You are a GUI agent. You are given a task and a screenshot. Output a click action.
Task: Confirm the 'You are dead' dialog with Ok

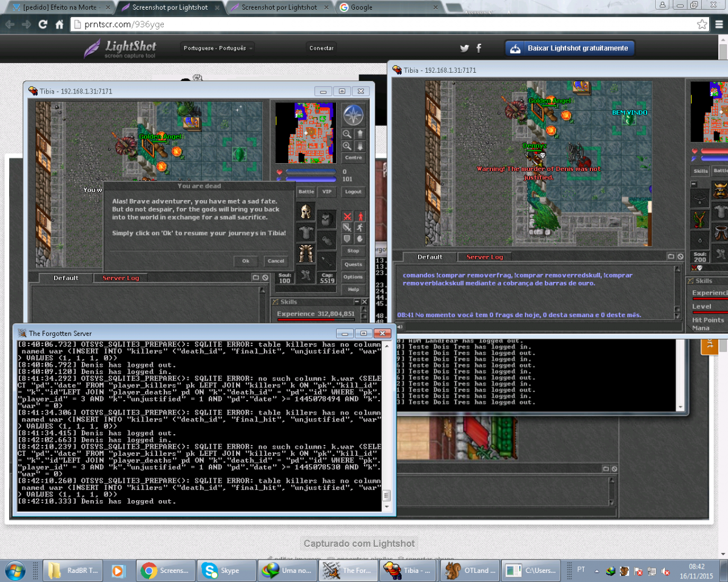[246, 261]
